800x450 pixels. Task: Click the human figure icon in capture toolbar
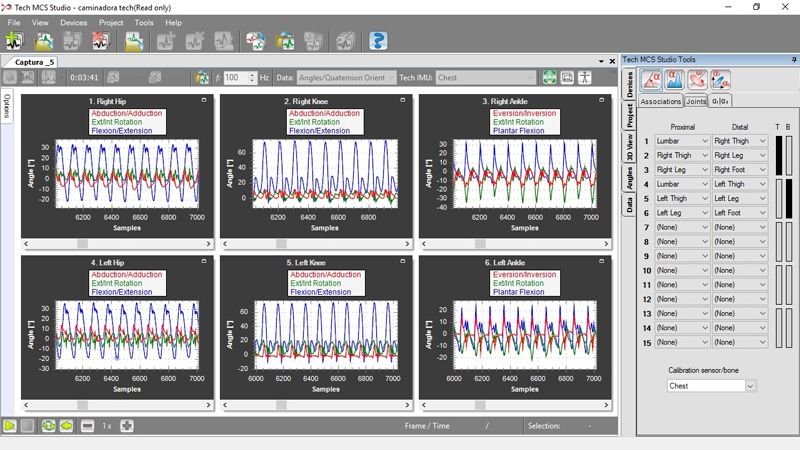pyautogui.click(x=586, y=77)
